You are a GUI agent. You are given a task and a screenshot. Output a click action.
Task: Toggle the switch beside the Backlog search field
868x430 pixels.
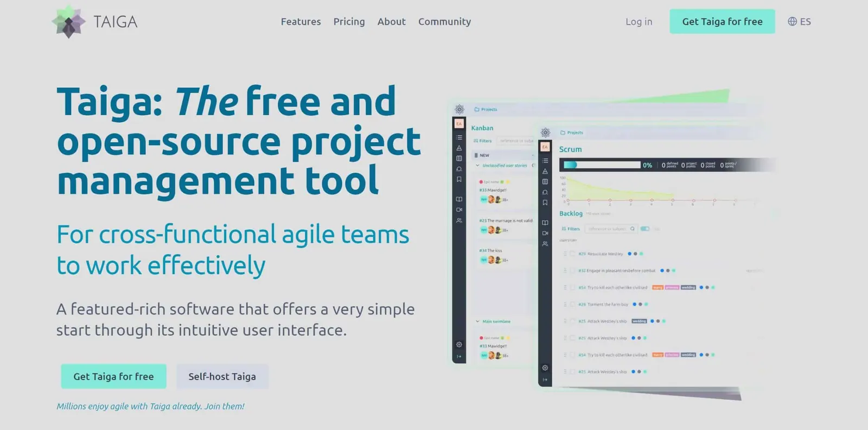[644, 229]
